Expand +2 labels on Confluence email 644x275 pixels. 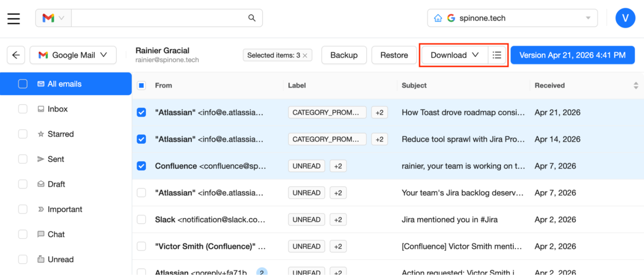pyautogui.click(x=338, y=166)
